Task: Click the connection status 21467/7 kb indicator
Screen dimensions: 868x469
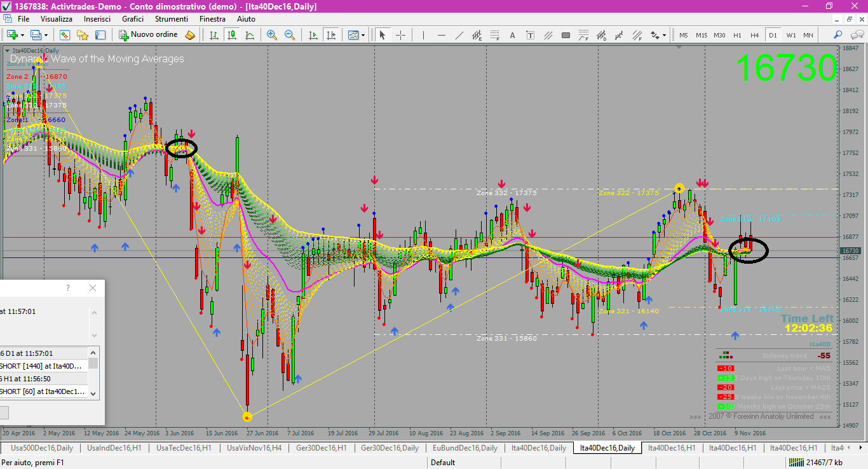Action: [815, 463]
